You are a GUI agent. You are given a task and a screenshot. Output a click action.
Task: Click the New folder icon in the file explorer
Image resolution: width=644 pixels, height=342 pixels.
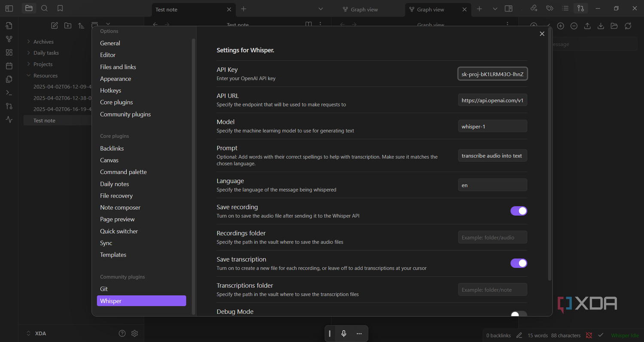point(68,26)
